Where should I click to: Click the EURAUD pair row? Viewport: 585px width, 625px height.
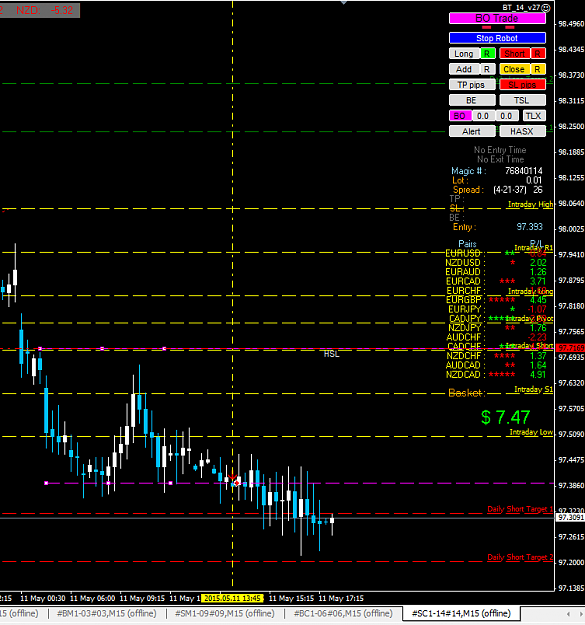click(x=496, y=272)
